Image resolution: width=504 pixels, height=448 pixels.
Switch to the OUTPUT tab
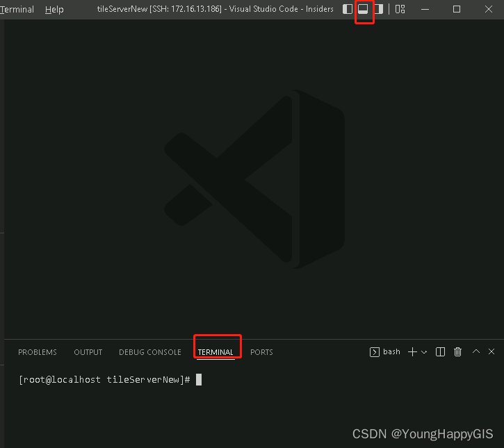[x=88, y=352]
